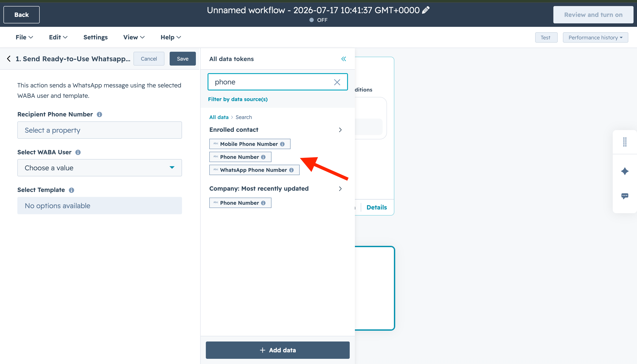
Task: Open info icon next to Select WABA User
Action: tap(78, 152)
